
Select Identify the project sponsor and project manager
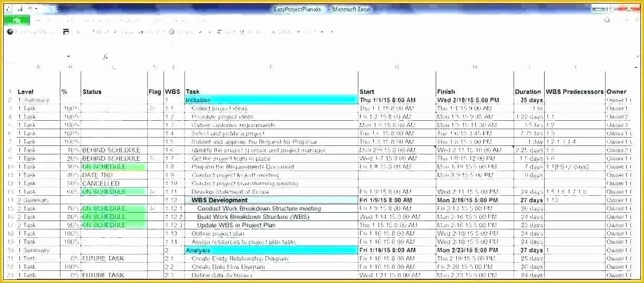(x=271, y=150)
